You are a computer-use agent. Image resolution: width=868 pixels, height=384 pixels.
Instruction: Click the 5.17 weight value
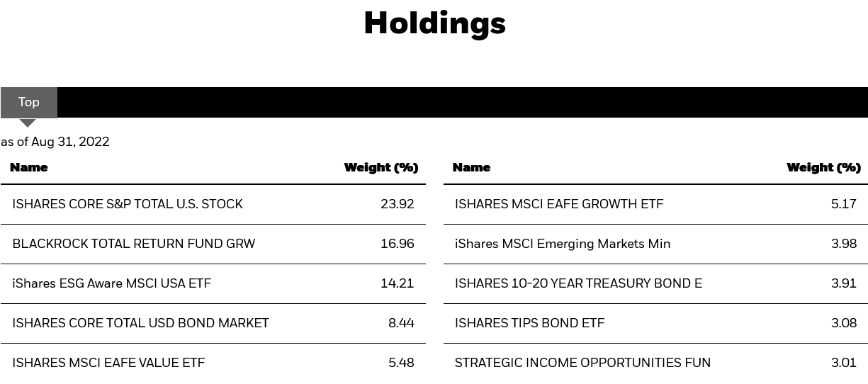(844, 204)
